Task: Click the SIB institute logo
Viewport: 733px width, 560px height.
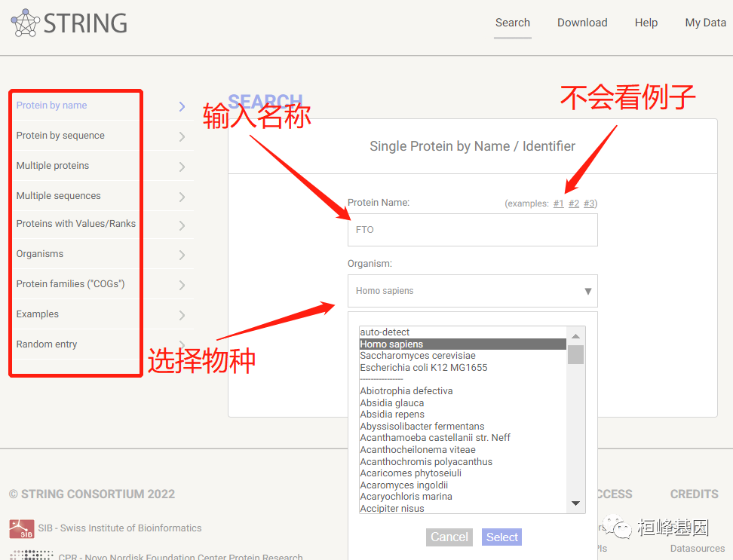Action: pyautogui.click(x=22, y=528)
